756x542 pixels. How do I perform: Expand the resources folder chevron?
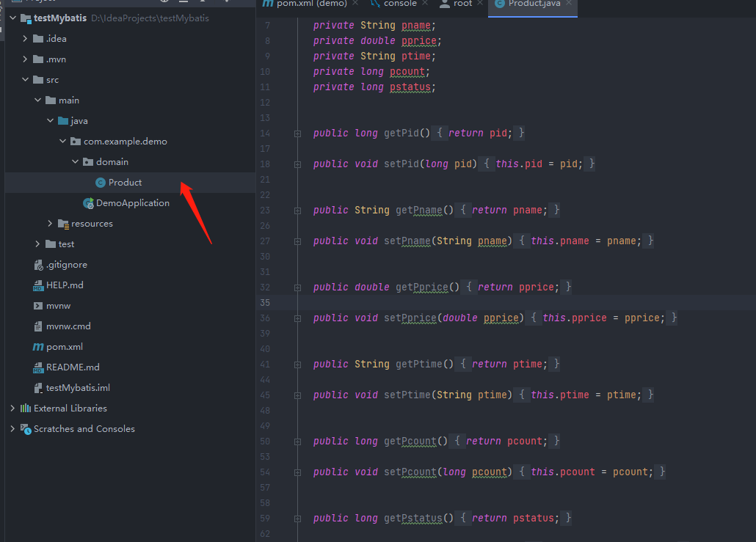tap(50, 223)
